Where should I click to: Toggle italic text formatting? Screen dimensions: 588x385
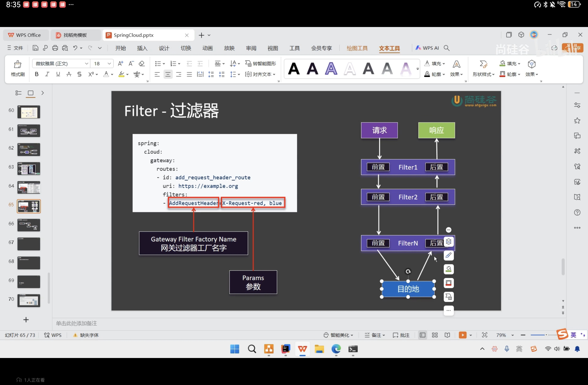pyautogui.click(x=47, y=74)
